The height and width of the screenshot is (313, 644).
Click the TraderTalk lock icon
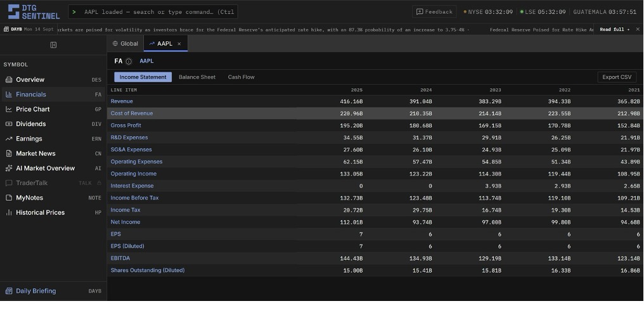pyautogui.click(x=99, y=182)
